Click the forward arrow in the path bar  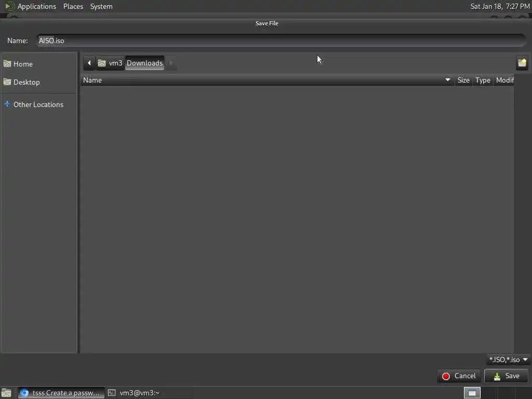[x=170, y=63]
